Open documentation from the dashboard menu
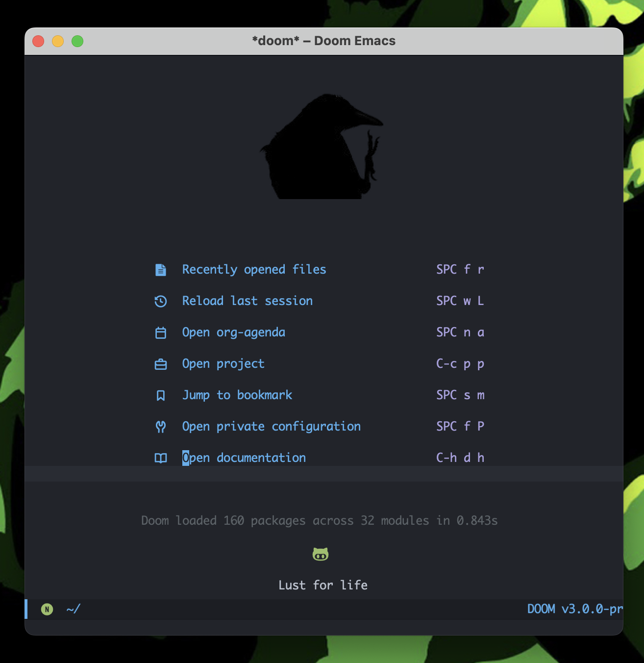Screen dimensions: 644x663 (244, 458)
